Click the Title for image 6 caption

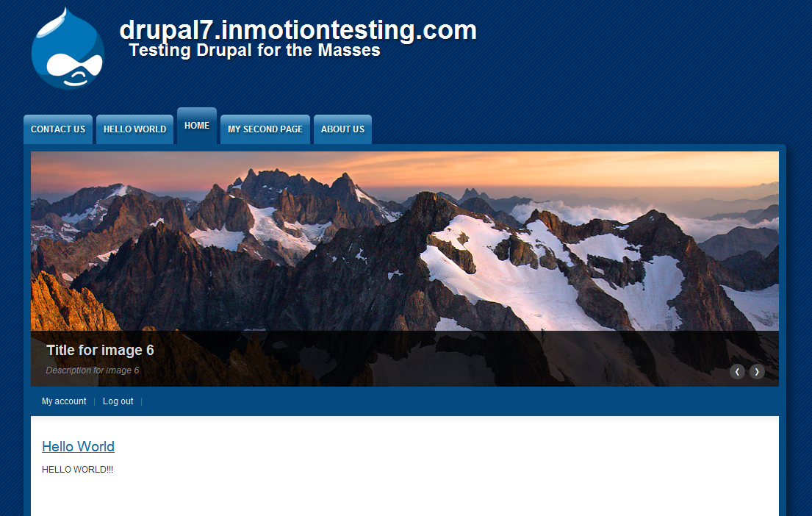point(100,350)
